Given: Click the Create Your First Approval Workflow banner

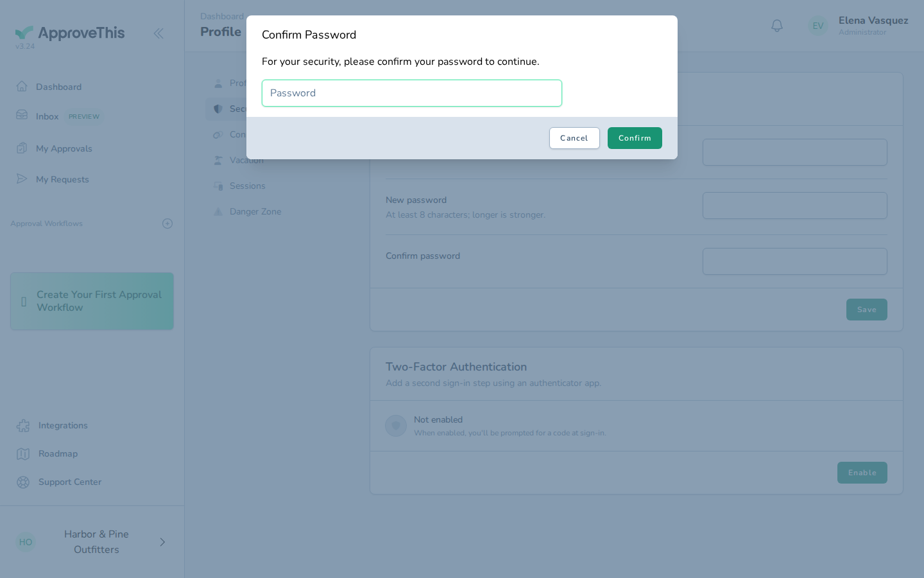Looking at the screenshot, I should (92, 301).
